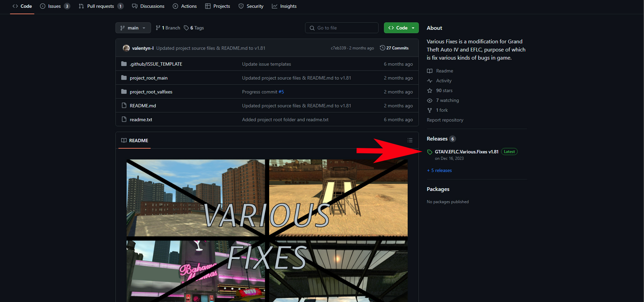
Task: Open README.md row commit message
Action: click(297, 106)
